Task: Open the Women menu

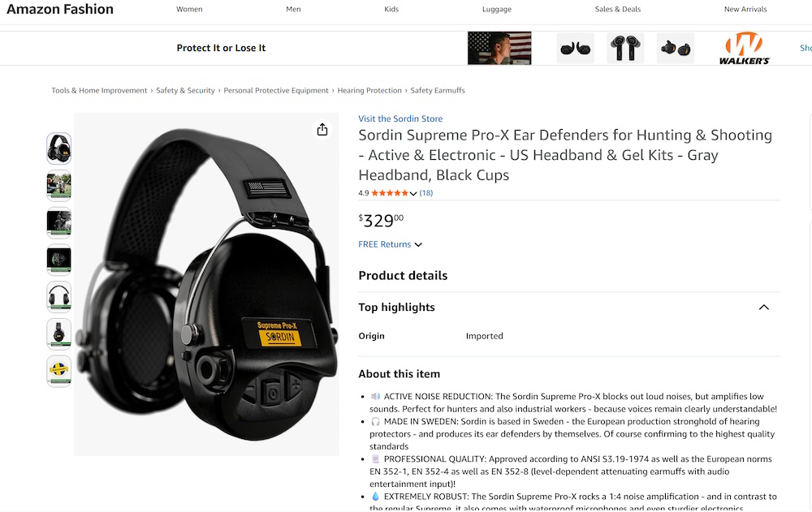Action: [189, 9]
